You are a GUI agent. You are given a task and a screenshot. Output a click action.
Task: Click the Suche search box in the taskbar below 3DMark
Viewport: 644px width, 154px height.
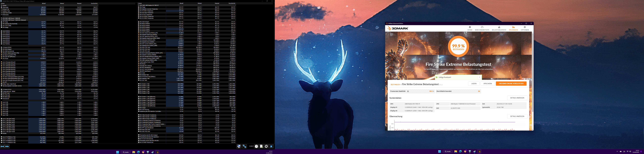(448, 151)
